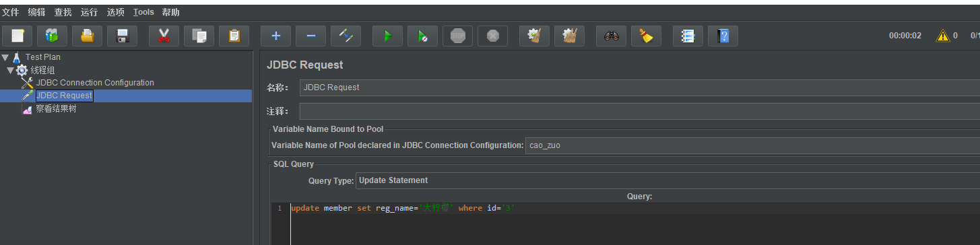Click the 注释 comments input field
The image size is (980, 245).
click(639, 111)
